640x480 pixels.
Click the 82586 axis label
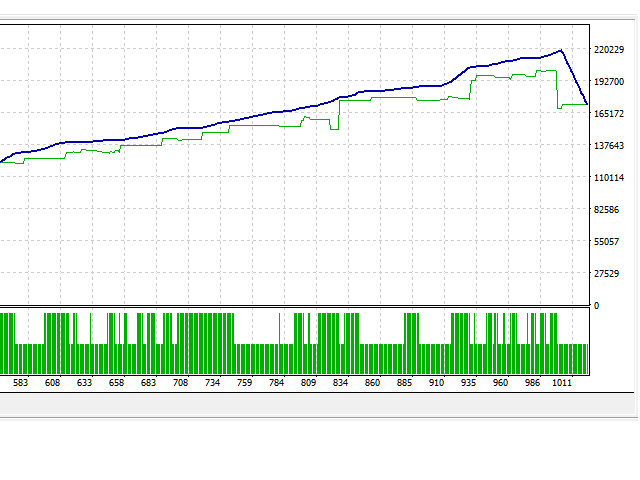(x=606, y=209)
